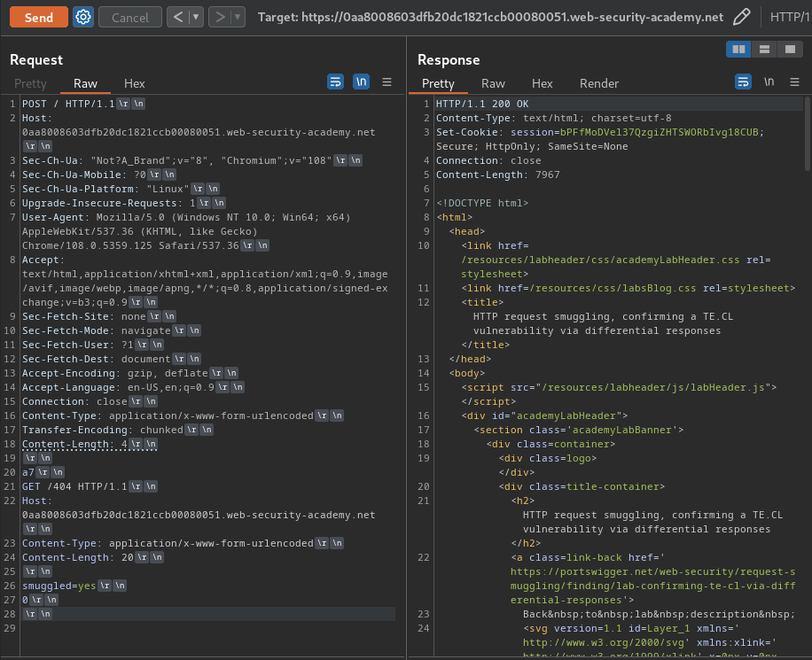Click terminating chunk '0' line in request
The width and height of the screenshot is (812, 660).
pos(25,600)
